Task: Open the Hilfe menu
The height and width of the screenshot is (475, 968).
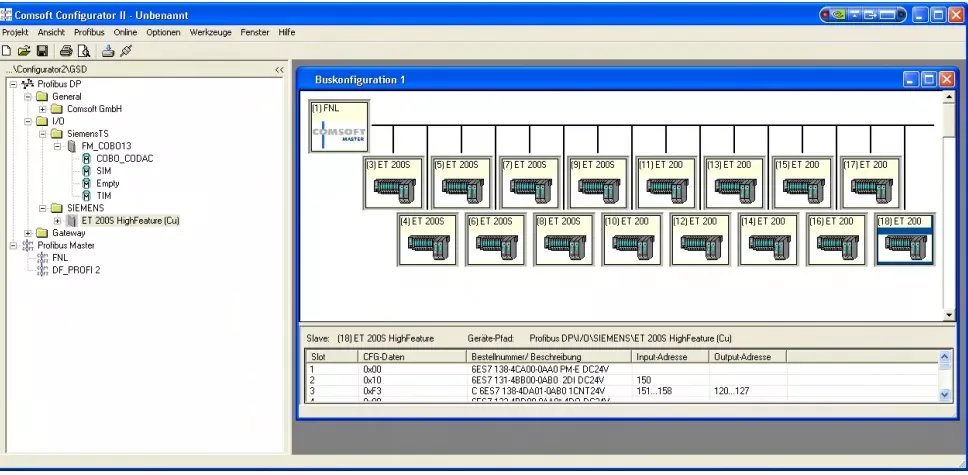Action: [x=286, y=32]
